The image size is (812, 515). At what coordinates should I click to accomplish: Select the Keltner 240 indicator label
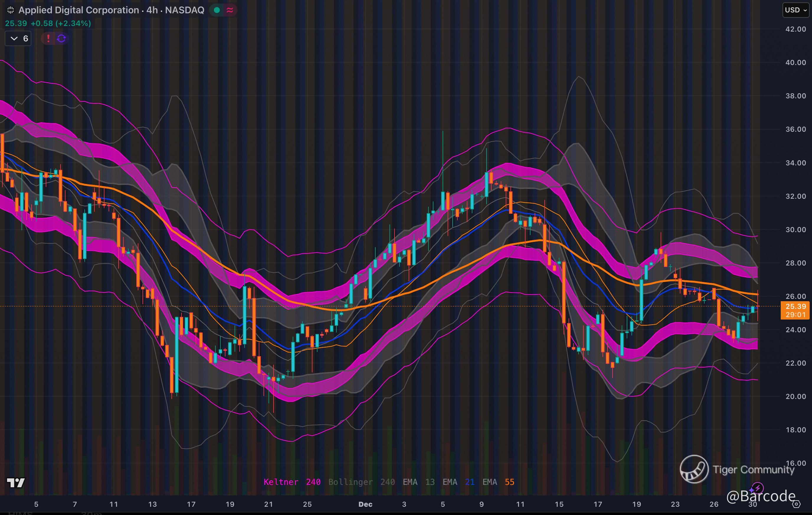[x=292, y=482]
